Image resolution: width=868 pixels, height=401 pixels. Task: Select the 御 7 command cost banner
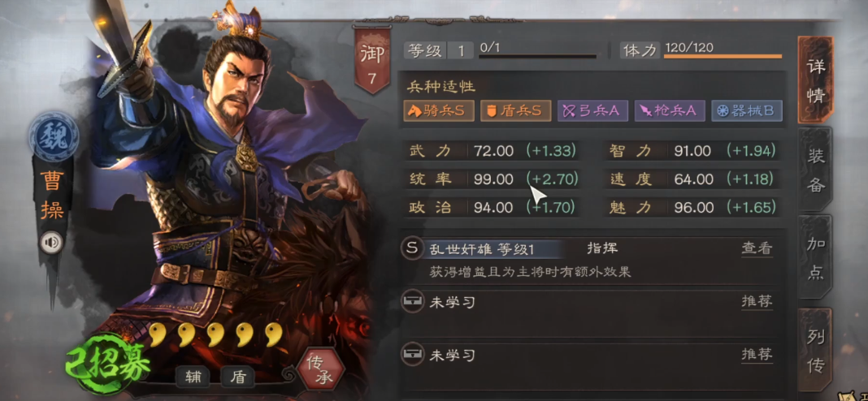click(x=372, y=60)
